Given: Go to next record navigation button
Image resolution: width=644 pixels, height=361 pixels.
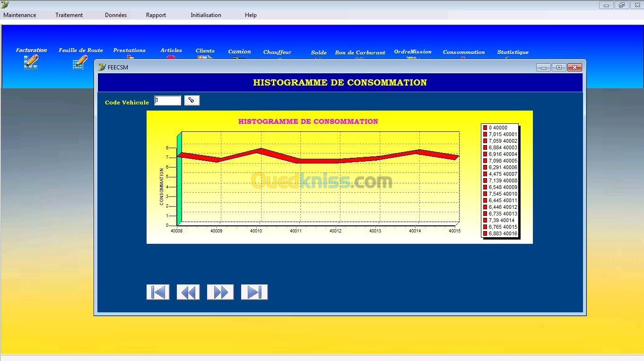Looking at the screenshot, I should (220, 292).
